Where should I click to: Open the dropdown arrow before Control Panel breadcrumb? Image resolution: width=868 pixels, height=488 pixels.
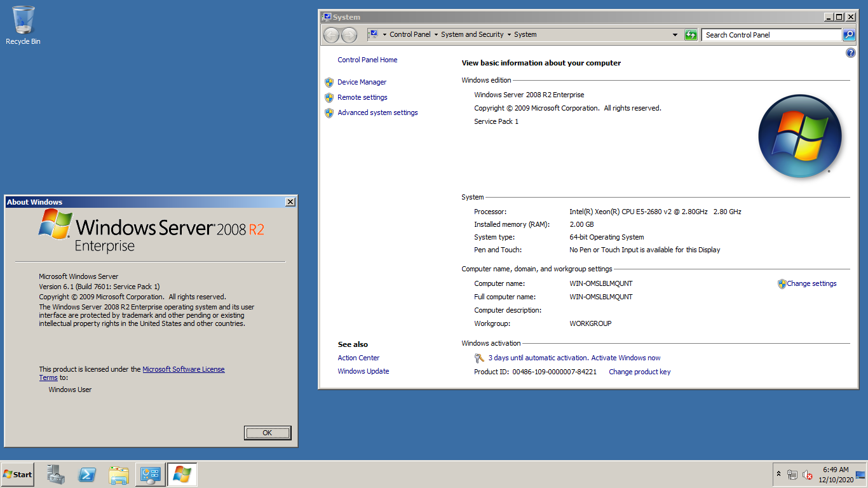(x=384, y=35)
